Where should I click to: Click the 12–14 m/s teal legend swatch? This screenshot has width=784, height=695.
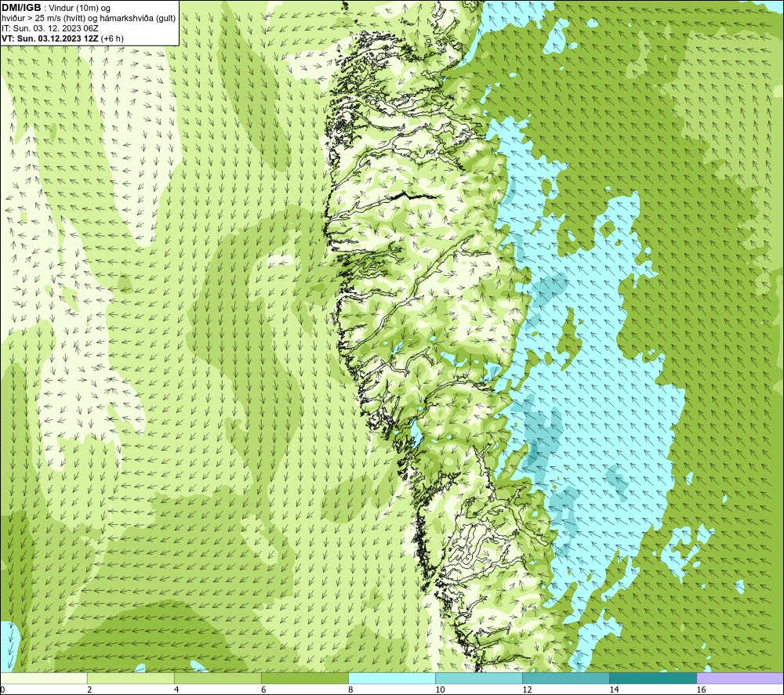(x=566, y=678)
